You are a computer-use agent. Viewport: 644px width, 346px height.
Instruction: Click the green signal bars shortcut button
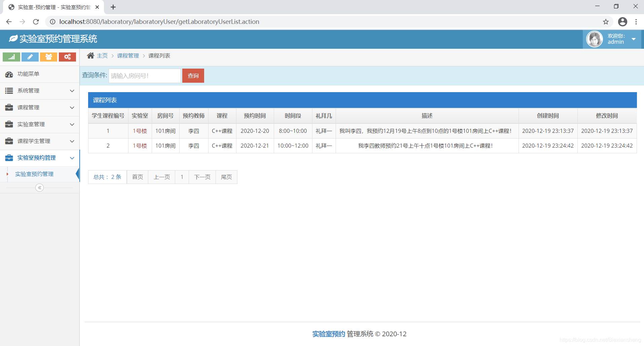tap(11, 57)
